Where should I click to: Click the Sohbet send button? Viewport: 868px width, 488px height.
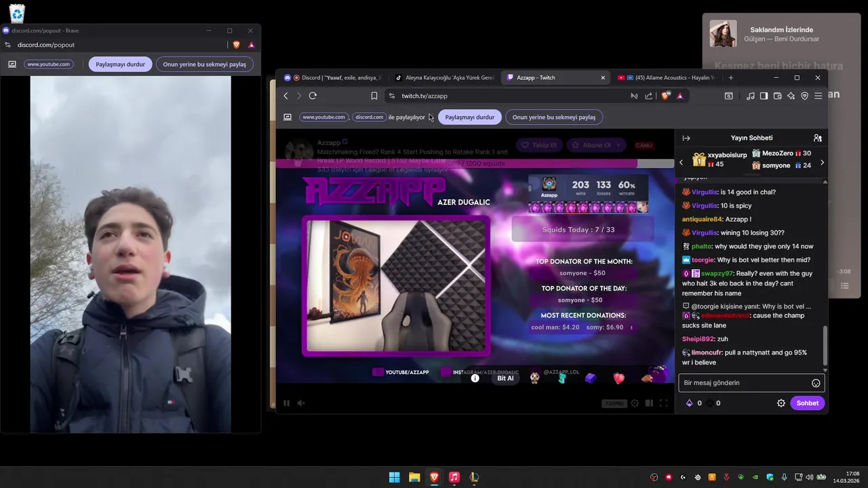coord(808,403)
